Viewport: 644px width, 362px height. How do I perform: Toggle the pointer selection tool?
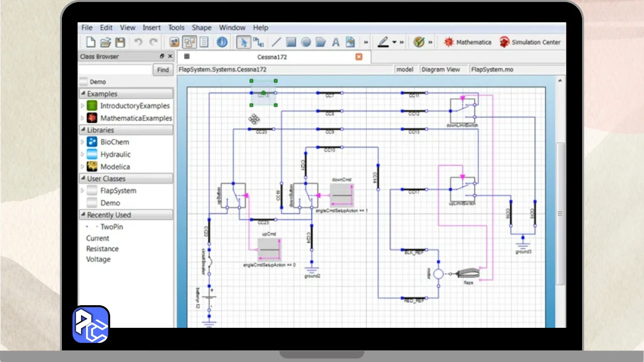pos(244,42)
